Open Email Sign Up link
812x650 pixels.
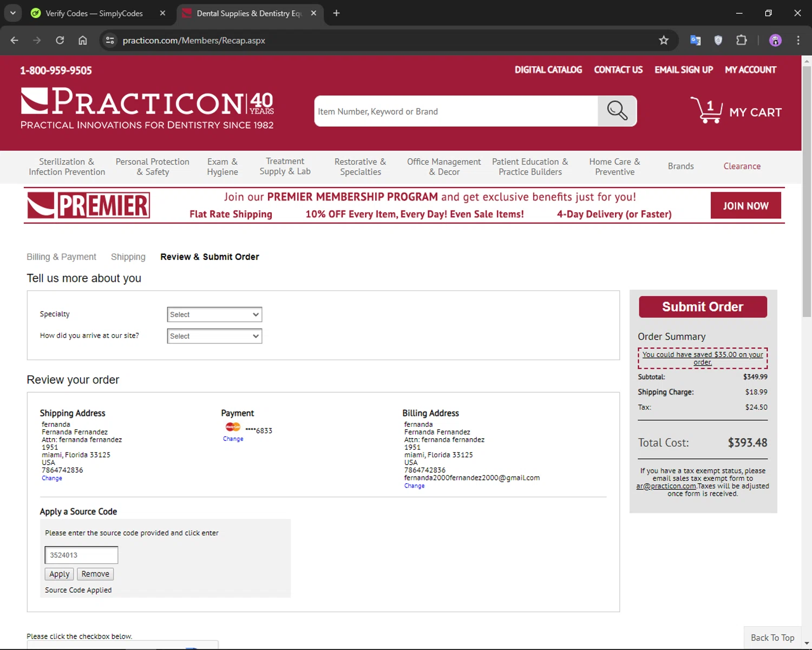coord(684,70)
